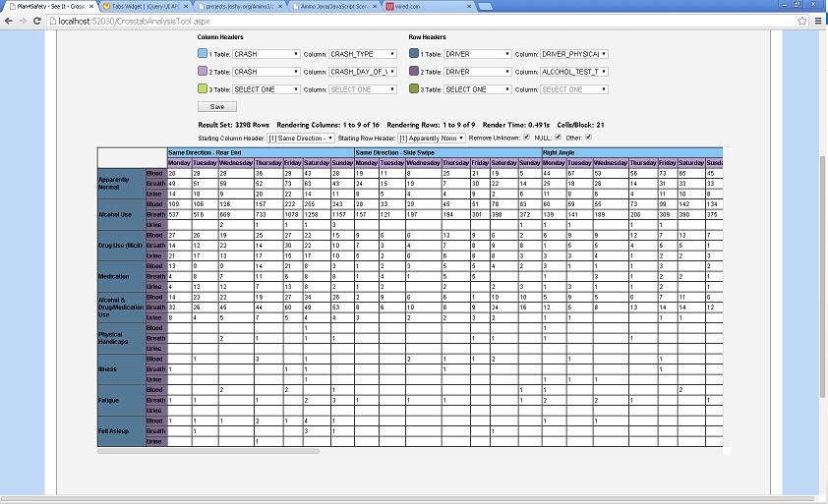Uncheck the NULL checkbox

pyautogui.click(x=559, y=138)
